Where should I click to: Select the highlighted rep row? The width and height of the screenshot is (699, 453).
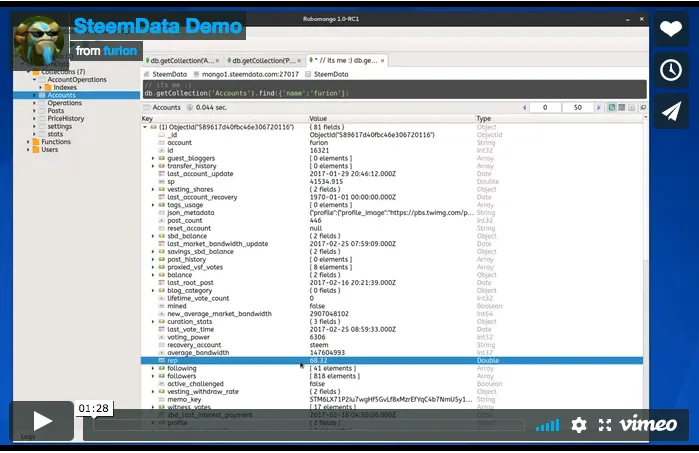[x=390, y=361]
